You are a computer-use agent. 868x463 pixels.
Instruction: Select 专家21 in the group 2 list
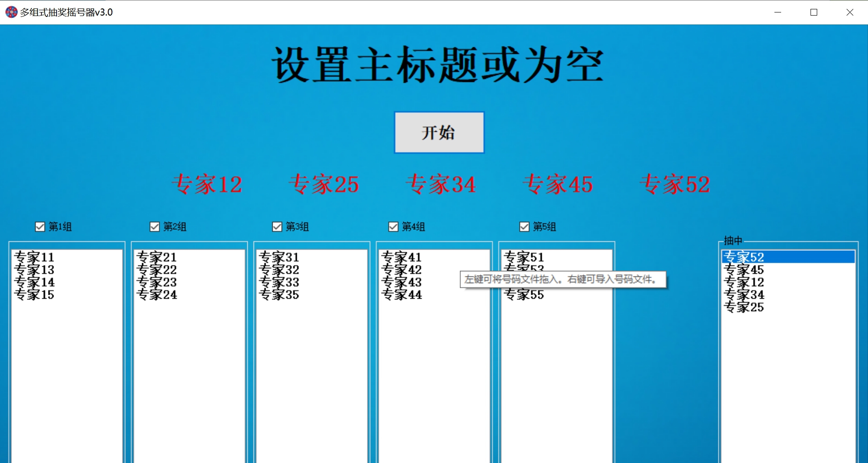click(189, 257)
